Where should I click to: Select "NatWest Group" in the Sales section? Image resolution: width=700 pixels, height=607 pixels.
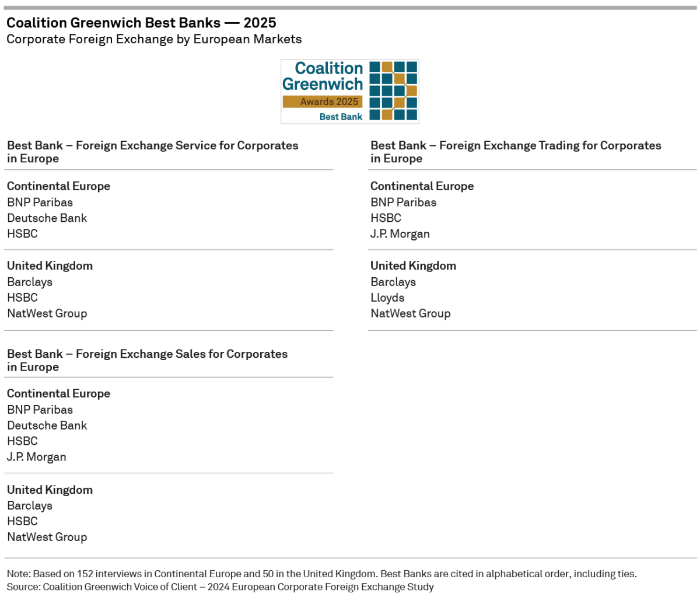[47, 537]
